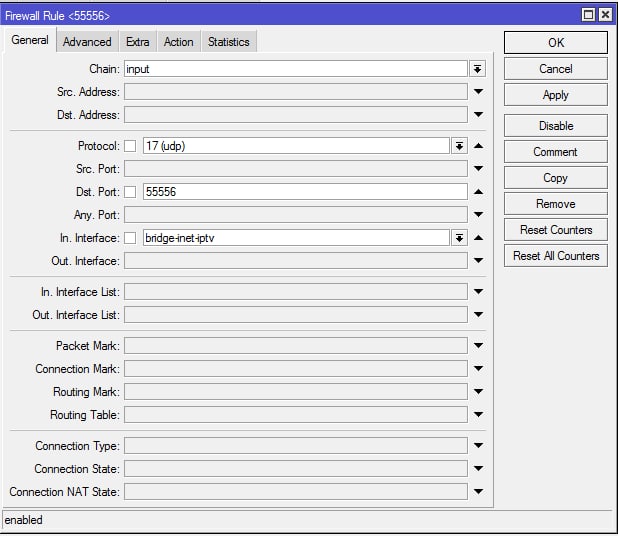This screenshot has height=536, width=618.
Task: Open the Extra tab
Action: (138, 42)
